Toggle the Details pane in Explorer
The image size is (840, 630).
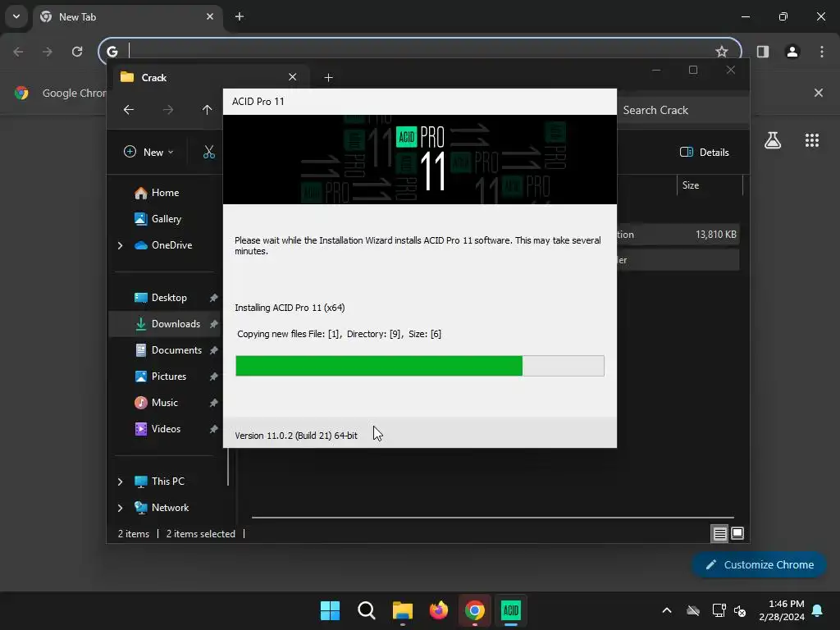tap(705, 153)
